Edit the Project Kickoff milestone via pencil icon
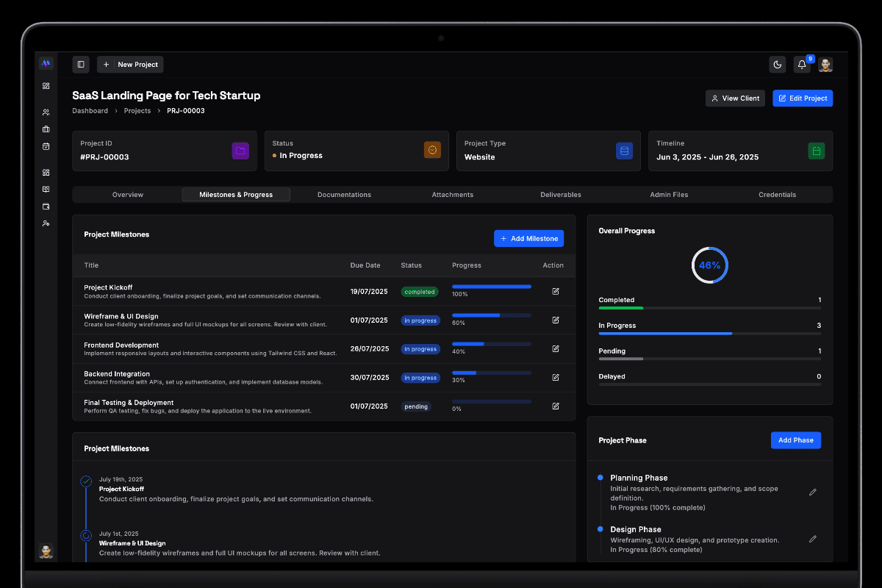The height and width of the screenshot is (588, 882). click(555, 291)
